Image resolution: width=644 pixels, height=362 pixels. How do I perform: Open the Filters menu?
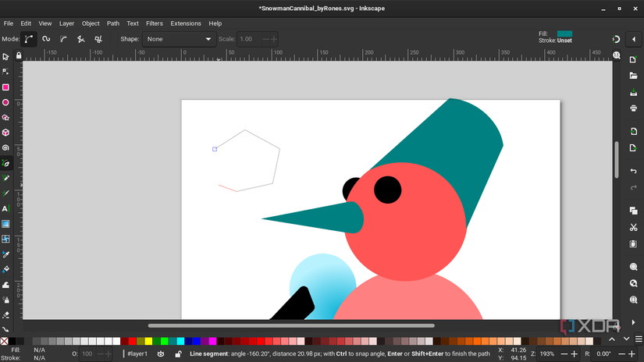tap(155, 23)
